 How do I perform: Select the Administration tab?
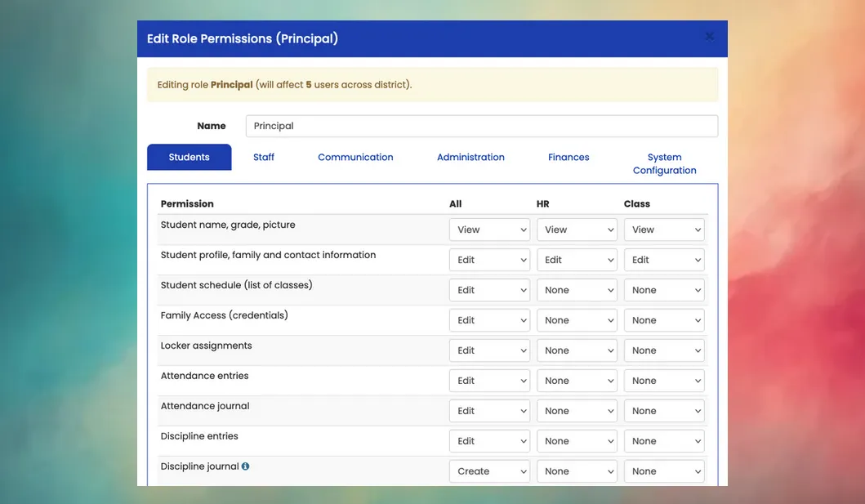point(470,157)
